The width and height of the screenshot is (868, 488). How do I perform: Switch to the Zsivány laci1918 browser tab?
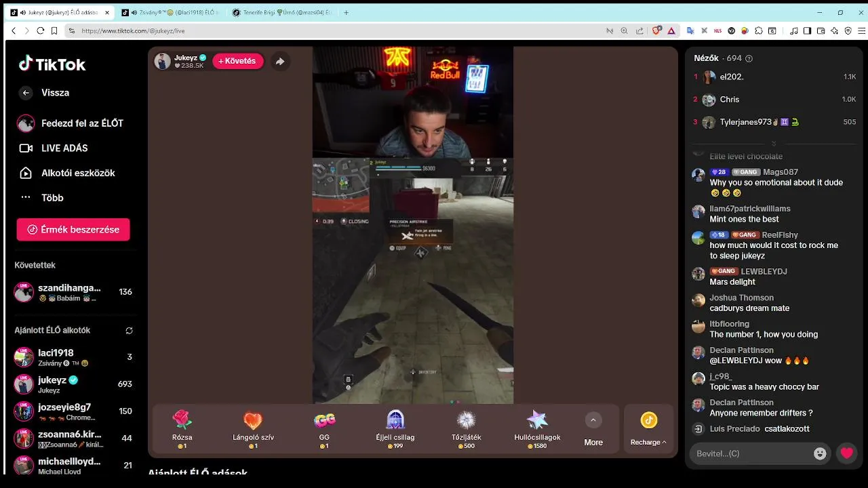[170, 12]
